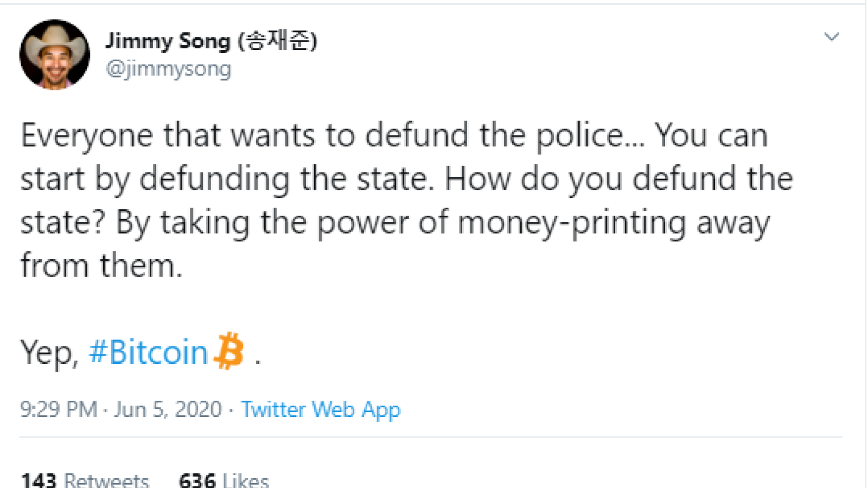868x488 pixels.
Task: Click the "Yep," text before the hashtag
Action: [x=50, y=353]
